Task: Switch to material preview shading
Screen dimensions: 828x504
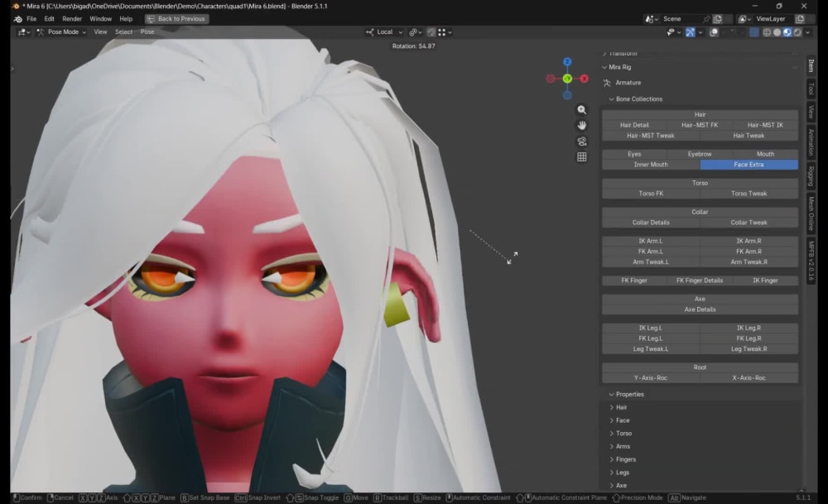Action: 787,32
